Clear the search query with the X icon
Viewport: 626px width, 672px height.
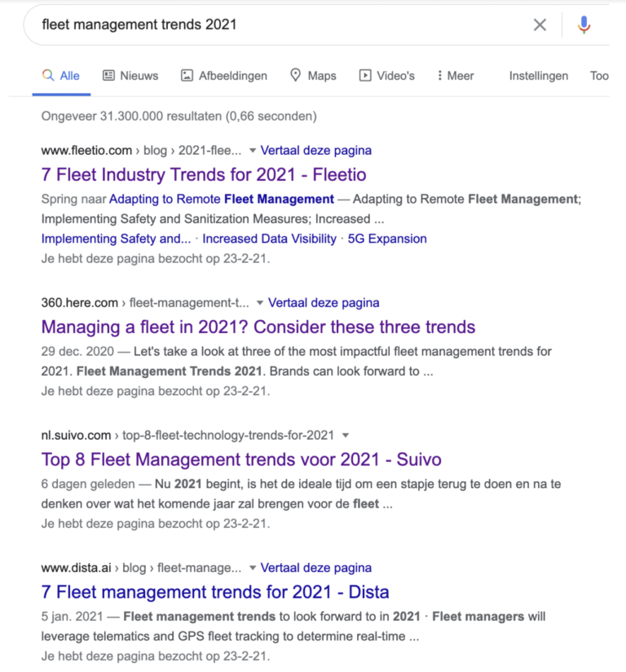[540, 25]
